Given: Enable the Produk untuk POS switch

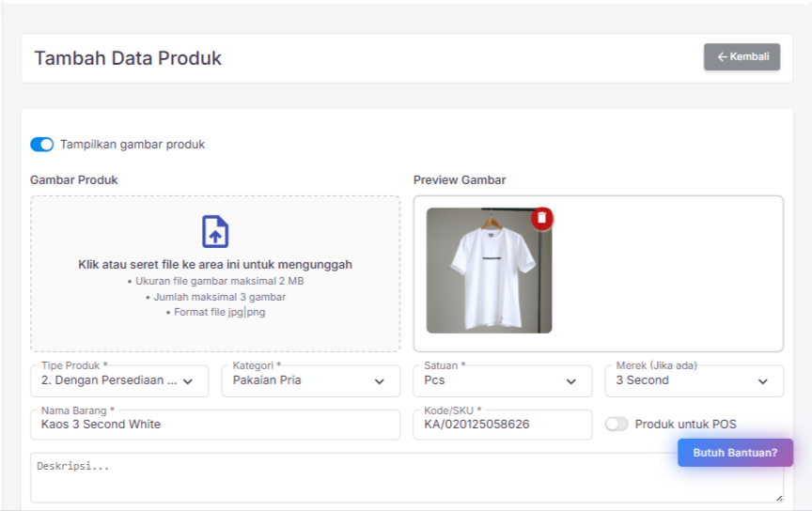Looking at the screenshot, I should pyautogui.click(x=617, y=425).
